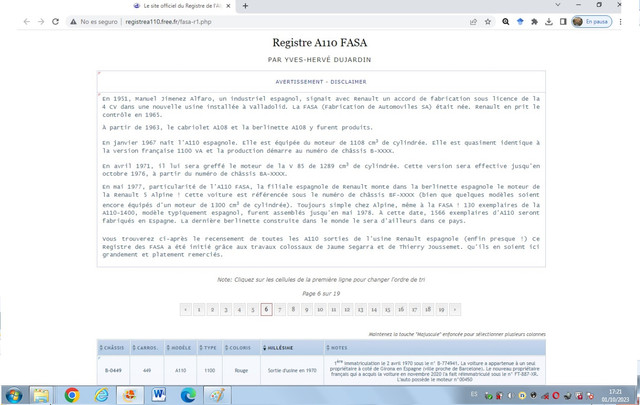The height and width of the screenshot is (405, 640).
Task: Click the volume speaker tray icon
Action: click(511, 395)
